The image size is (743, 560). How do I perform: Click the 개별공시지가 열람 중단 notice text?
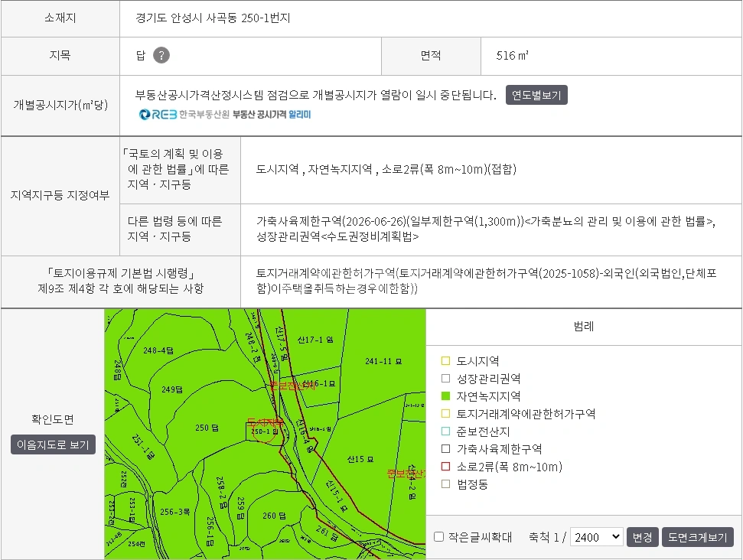click(315, 95)
